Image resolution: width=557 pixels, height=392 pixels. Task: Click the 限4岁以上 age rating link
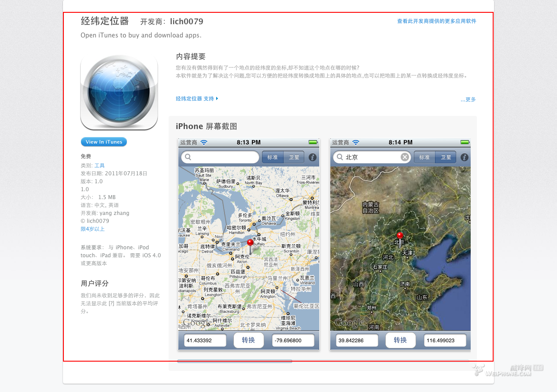(92, 229)
